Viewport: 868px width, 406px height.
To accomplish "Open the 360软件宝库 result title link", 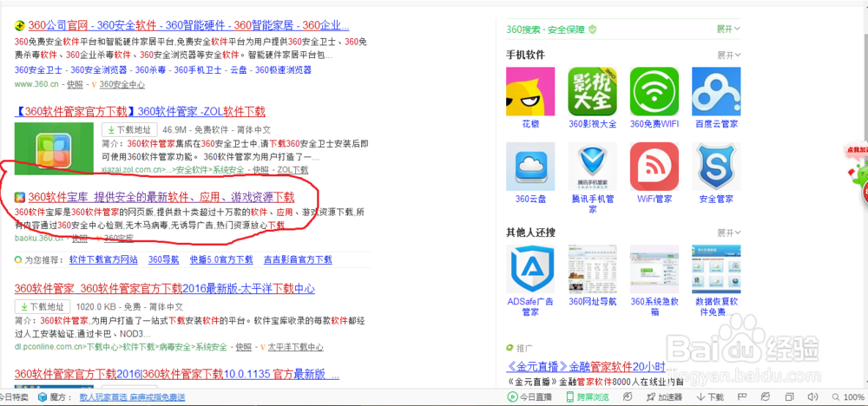I will pos(161,197).
